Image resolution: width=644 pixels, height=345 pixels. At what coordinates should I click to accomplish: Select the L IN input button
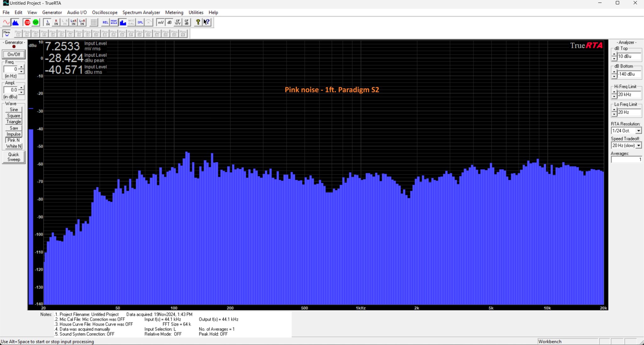coord(48,22)
